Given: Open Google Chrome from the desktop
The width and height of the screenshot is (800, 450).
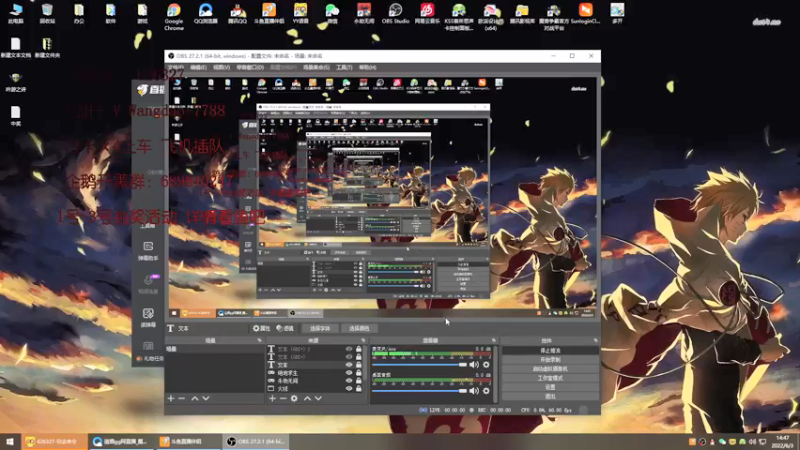Looking at the screenshot, I should tap(173, 17).
